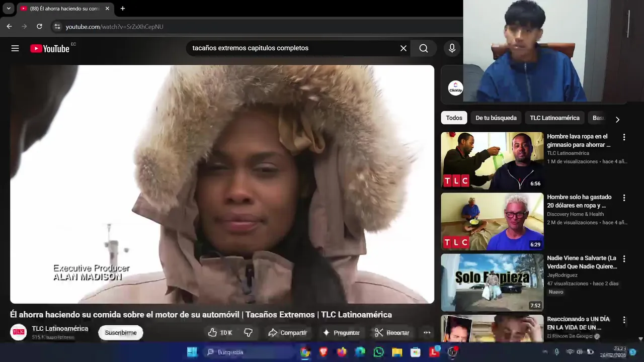Click the tray microphone icon

click(557, 352)
